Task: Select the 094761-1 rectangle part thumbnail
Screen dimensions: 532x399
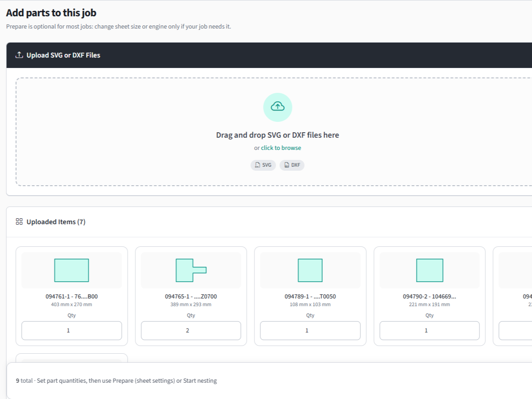Action: click(72, 270)
